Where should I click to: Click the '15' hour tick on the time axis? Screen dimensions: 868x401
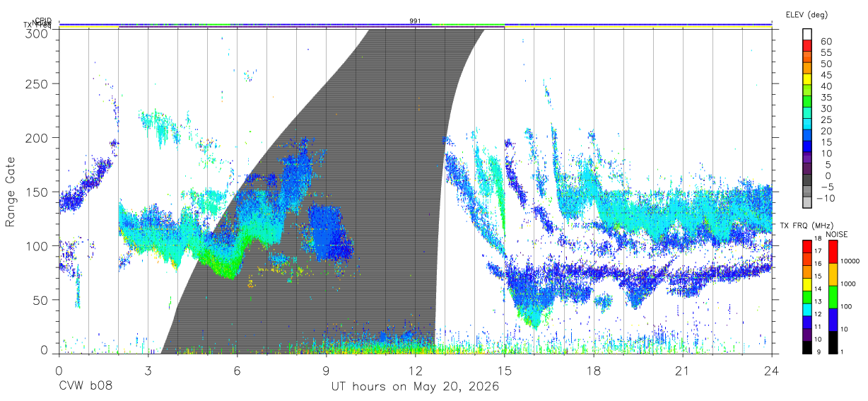pos(505,370)
